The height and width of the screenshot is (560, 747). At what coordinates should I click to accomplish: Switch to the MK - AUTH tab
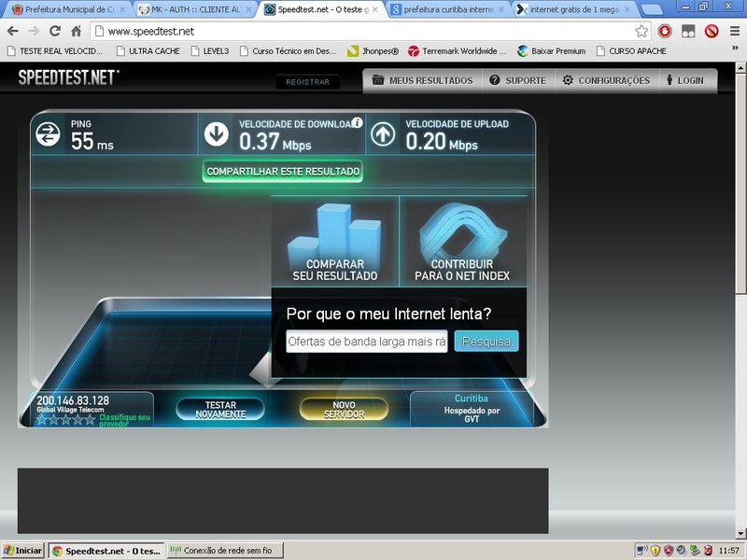pos(194,9)
